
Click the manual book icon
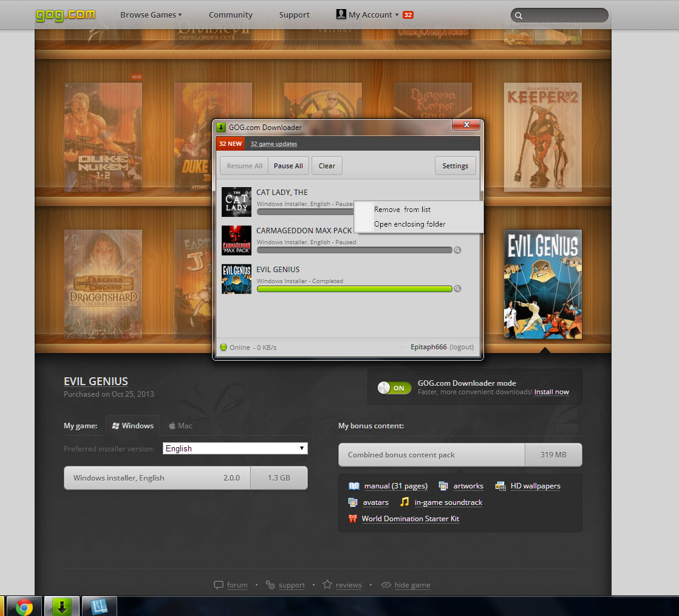(x=354, y=486)
